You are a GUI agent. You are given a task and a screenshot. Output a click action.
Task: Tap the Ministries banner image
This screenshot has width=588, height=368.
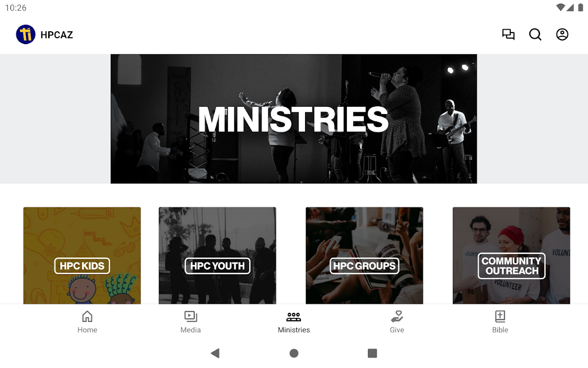pos(294,119)
